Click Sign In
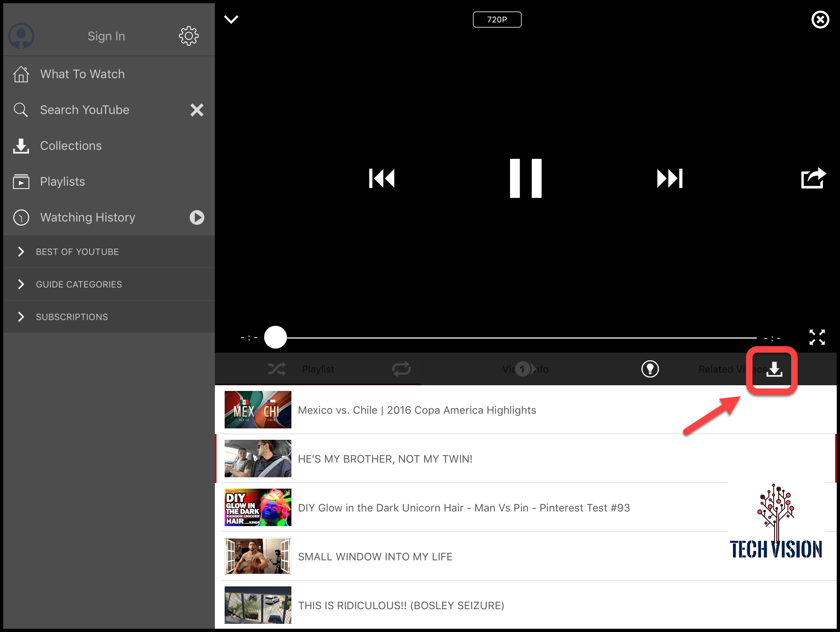The height and width of the screenshot is (632, 840). click(106, 36)
